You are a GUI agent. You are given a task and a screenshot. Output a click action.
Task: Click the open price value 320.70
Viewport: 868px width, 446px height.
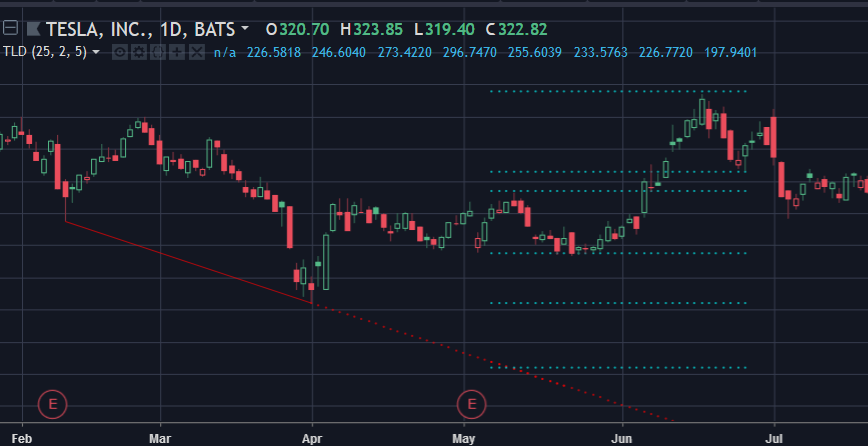[x=304, y=29]
